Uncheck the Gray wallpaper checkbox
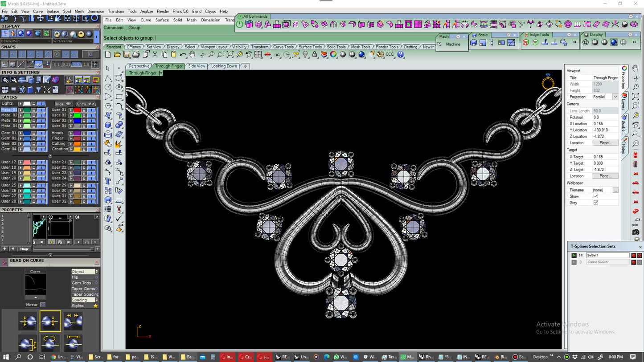 (596, 203)
